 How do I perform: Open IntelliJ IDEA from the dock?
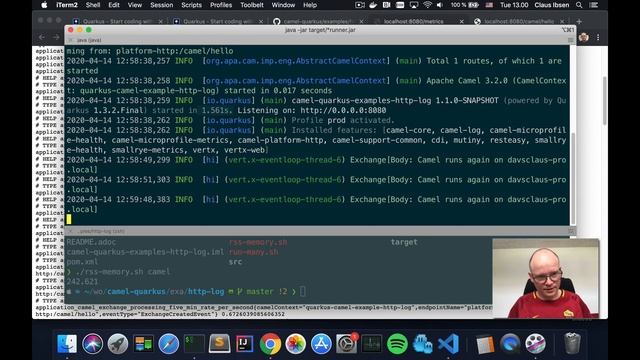click(244, 344)
